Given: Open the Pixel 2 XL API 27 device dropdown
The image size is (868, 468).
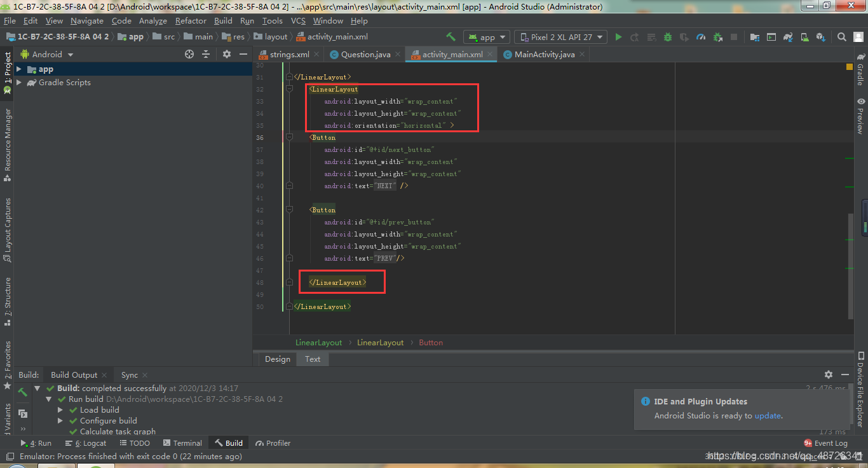Looking at the screenshot, I should click(560, 37).
